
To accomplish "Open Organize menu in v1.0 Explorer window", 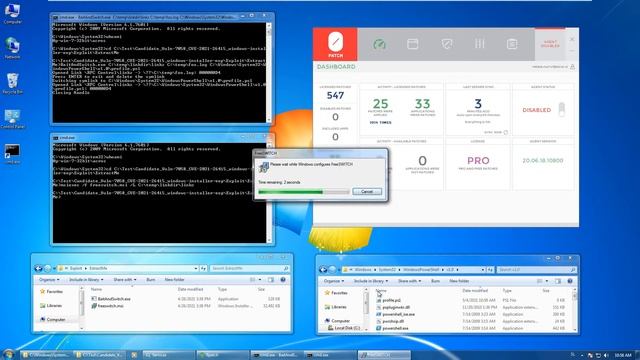I will point(334,281).
